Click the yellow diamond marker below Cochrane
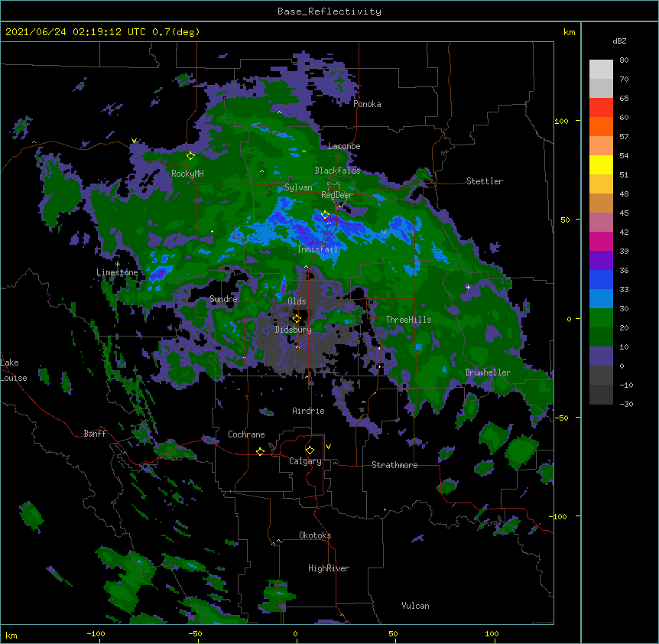659x644 pixels. click(260, 451)
